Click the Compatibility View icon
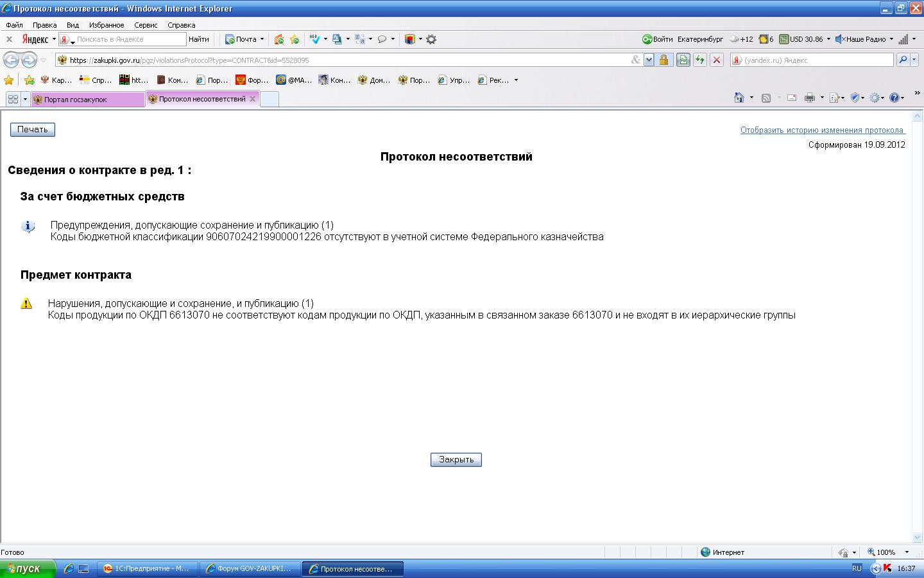Image resolution: width=924 pixels, height=578 pixels. [x=683, y=60]
